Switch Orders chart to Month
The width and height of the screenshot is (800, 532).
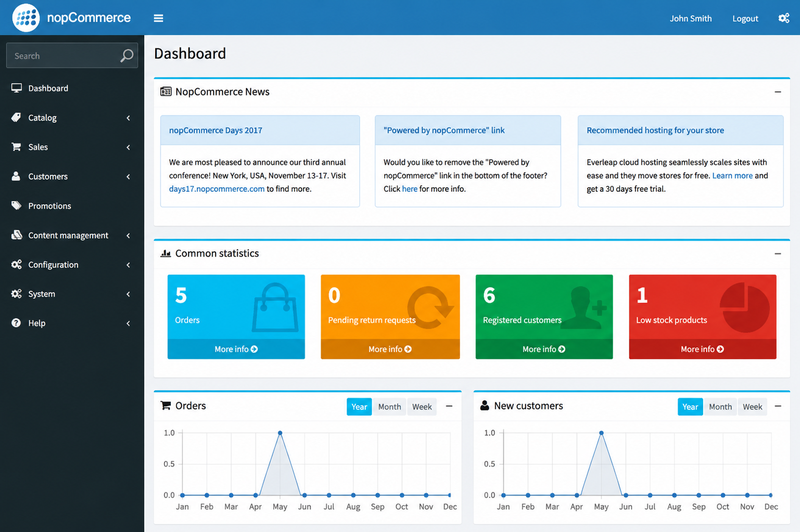point(389,407)
